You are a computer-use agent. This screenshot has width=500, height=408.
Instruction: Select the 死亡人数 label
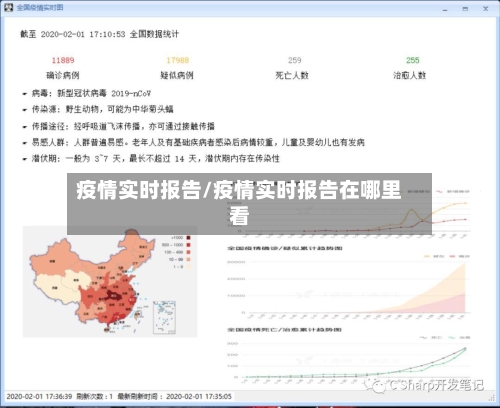tap(292, 75)
